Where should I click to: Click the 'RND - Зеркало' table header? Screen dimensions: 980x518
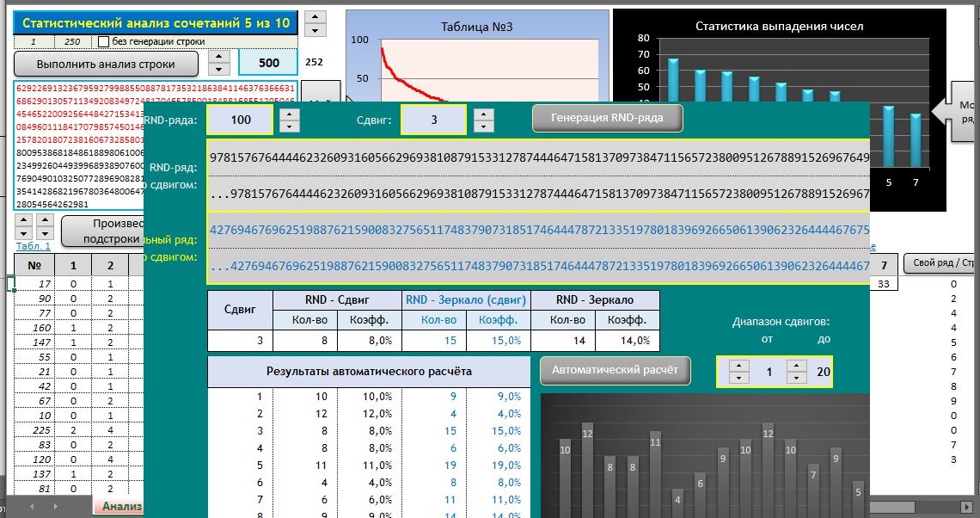click(595, 299)
